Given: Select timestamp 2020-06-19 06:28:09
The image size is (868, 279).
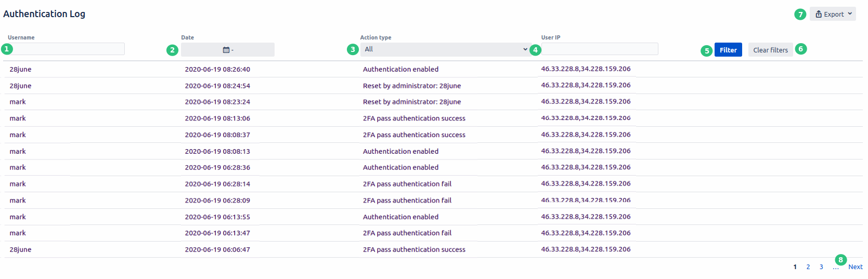Looking at the screenshot, I should tap(217, 201).
